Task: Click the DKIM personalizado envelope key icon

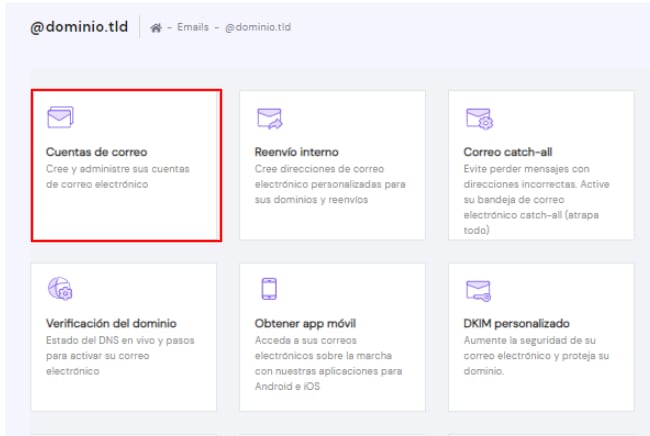Action: click(477, 291)
